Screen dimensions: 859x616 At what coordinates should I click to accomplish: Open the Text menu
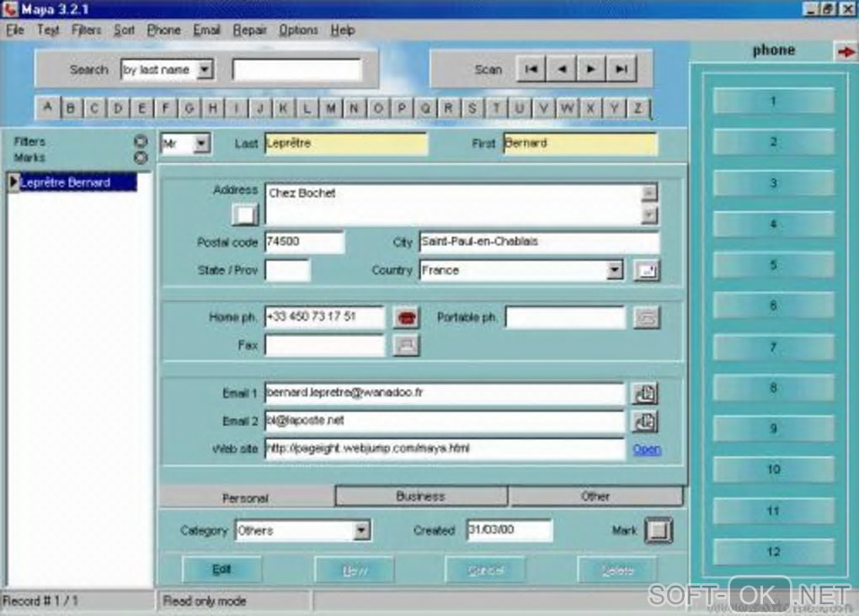48,30
